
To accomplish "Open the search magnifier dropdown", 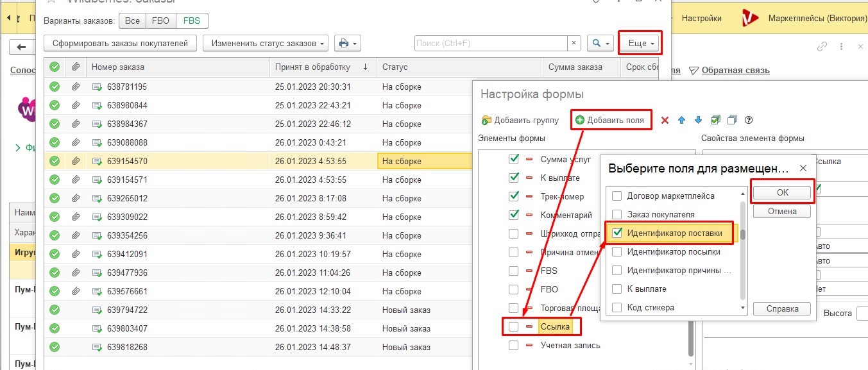I will click(600, 43).
